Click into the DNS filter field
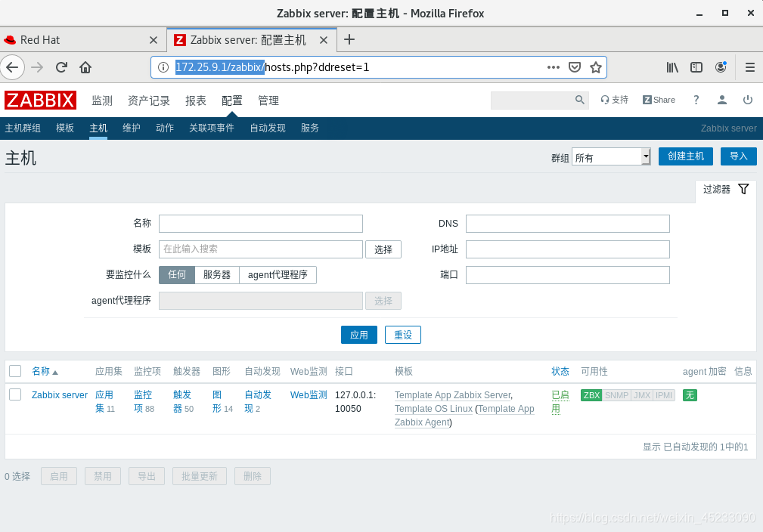Screen dimensions: 763x532 coord(568,224)
